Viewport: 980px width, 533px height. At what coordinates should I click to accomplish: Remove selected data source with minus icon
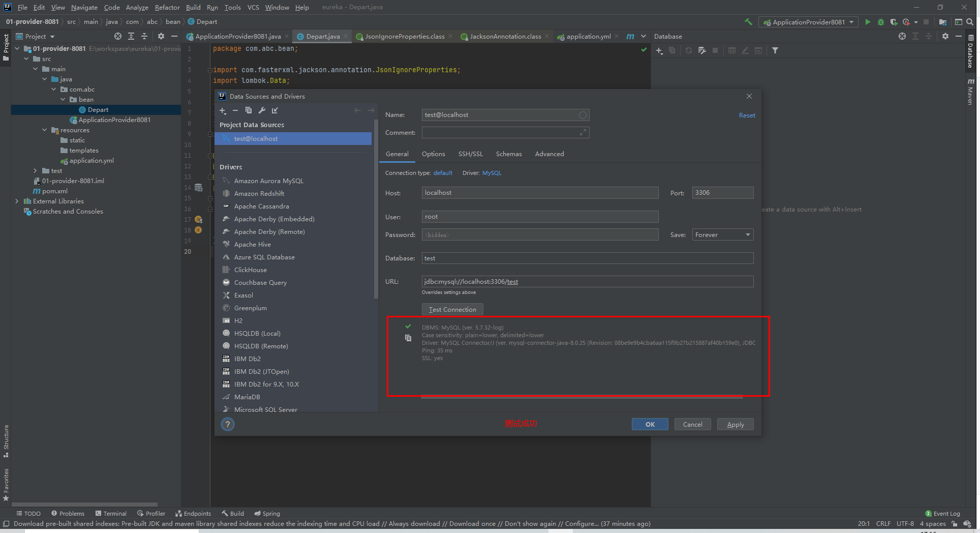[x=235, y=110]
